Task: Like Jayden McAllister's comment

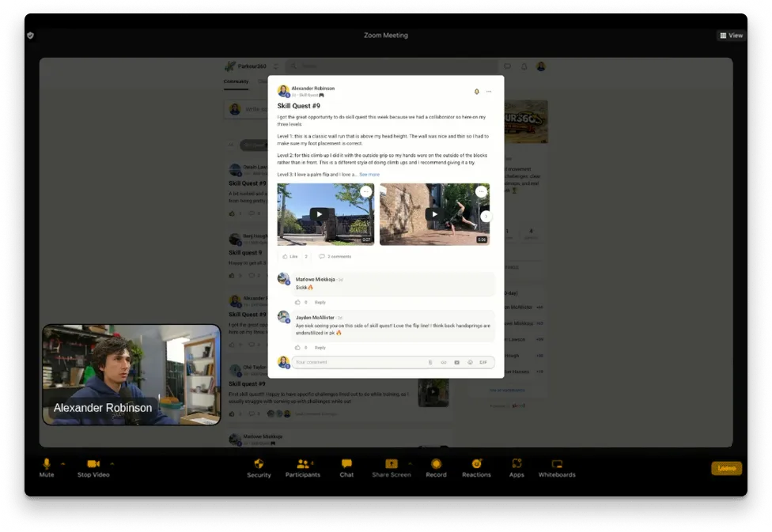Action: tap(297, 348)
